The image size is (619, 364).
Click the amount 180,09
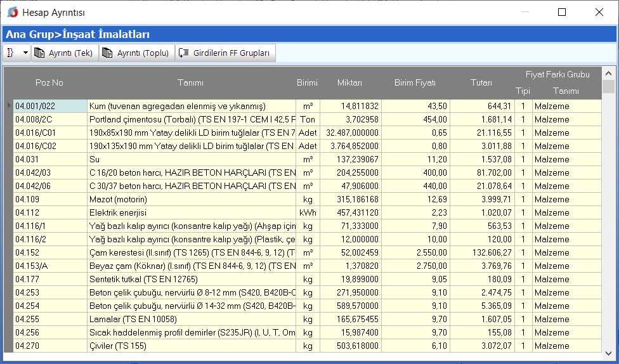[x=483, y=279]
